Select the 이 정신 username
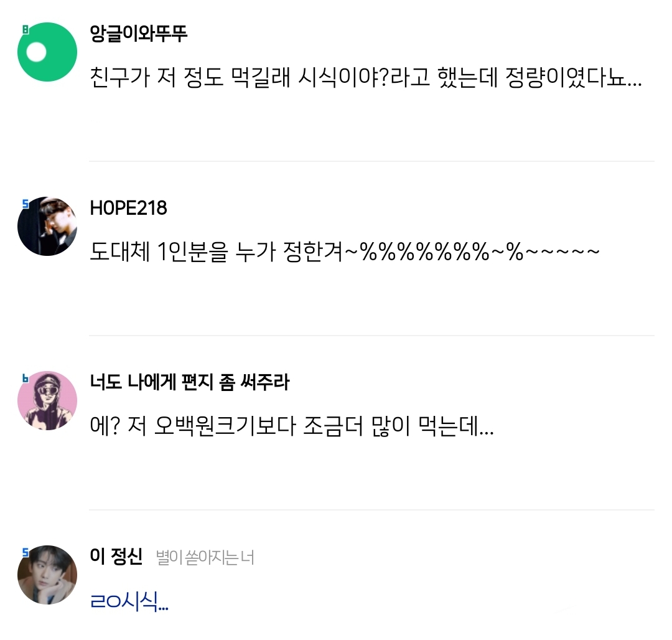Image resolution: width=672 pixels, height=640 pixels. pos(116,556)
